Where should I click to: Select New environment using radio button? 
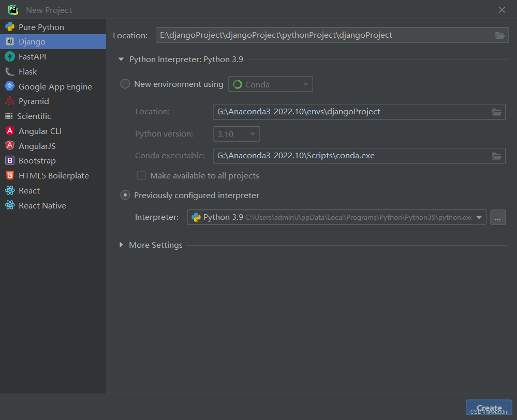pyautogui.click(x=125, y=84)
